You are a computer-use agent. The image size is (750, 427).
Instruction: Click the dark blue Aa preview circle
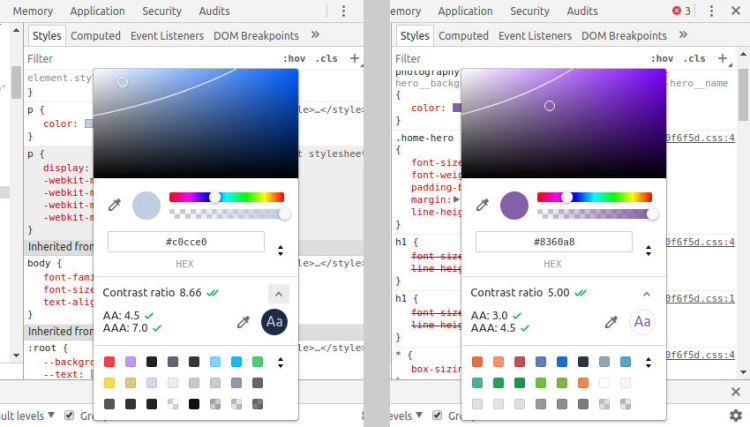[275, 322]
